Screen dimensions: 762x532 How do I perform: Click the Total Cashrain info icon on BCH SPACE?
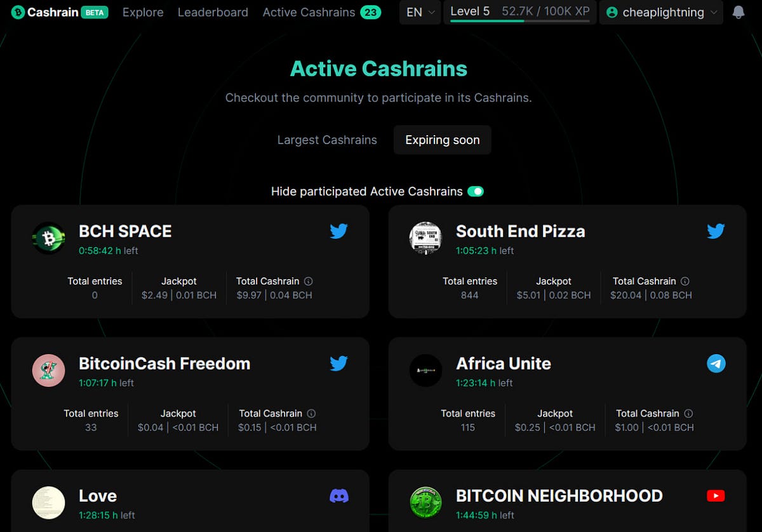309,281
